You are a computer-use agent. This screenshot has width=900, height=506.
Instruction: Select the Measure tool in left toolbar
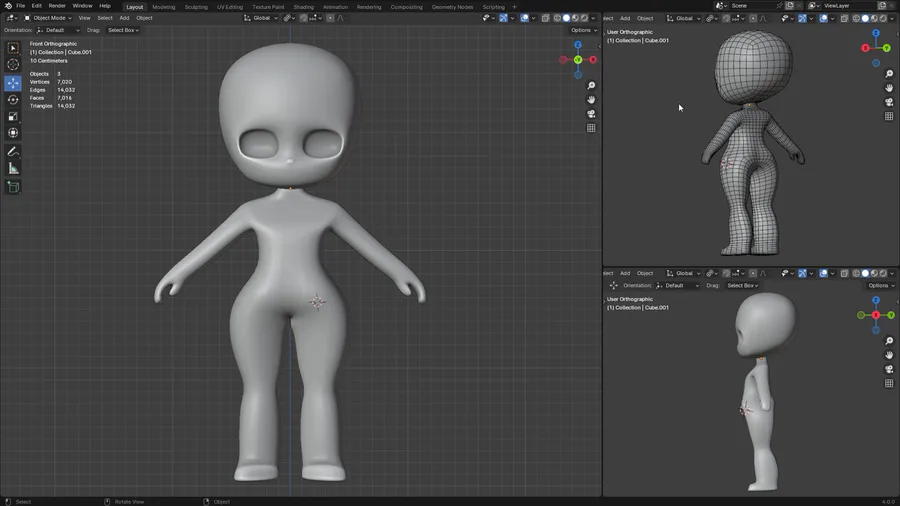pos(13,169)
